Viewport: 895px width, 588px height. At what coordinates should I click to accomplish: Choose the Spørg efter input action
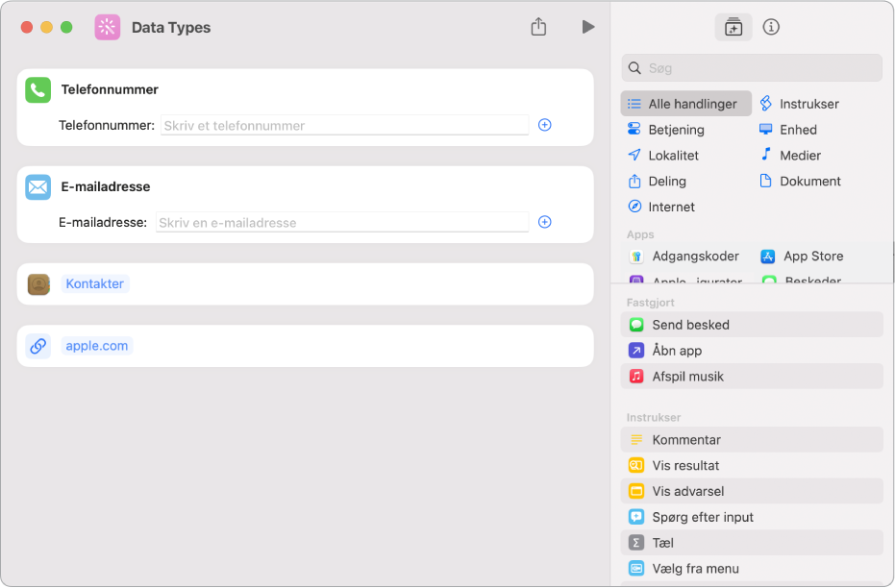(x=752, y=517)
